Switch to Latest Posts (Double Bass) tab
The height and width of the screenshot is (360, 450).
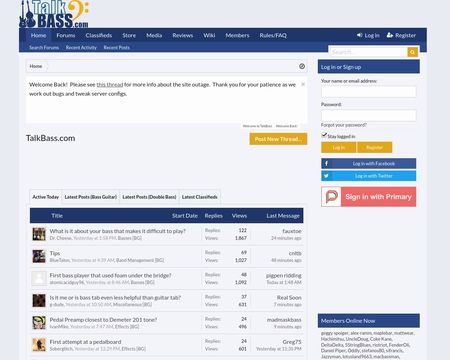coord(149,197)
